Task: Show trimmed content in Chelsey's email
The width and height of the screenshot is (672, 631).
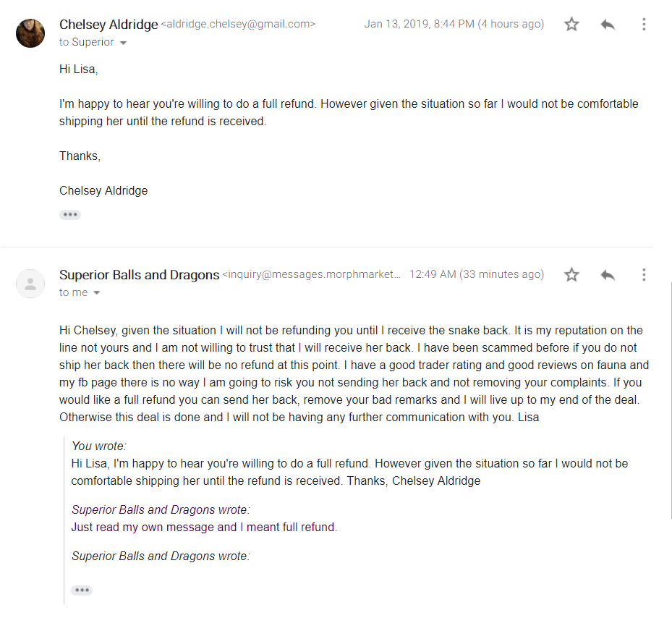Action: point(70,214)
